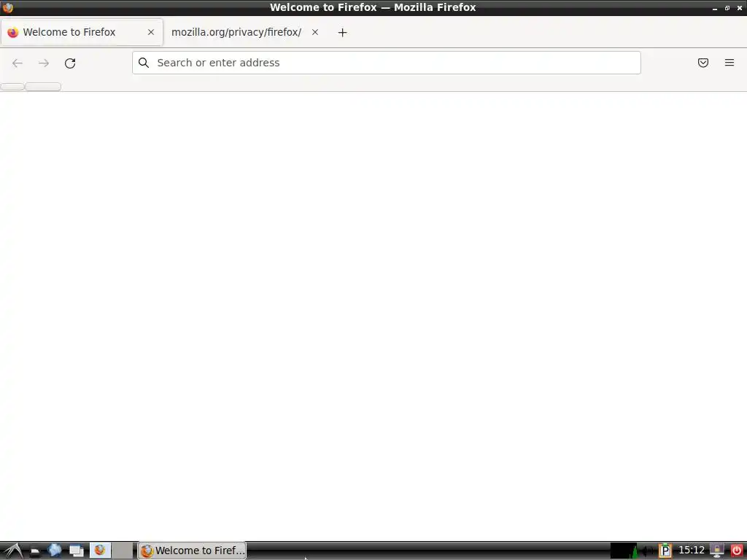Viewport: 747px width, 560px height.
Task: Click the CPU usage monitor
Action: [624, 551]
